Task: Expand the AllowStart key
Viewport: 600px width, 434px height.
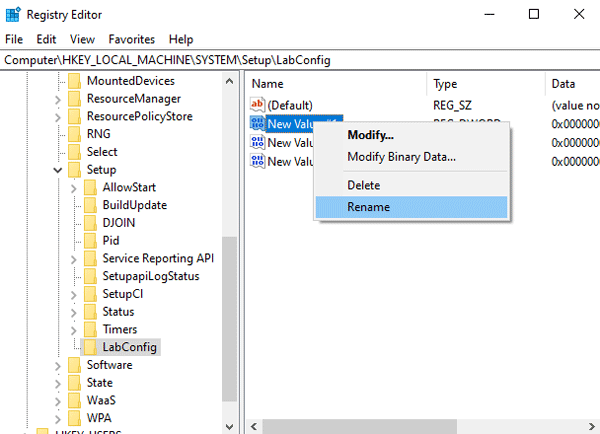Action: click(73, 189)
